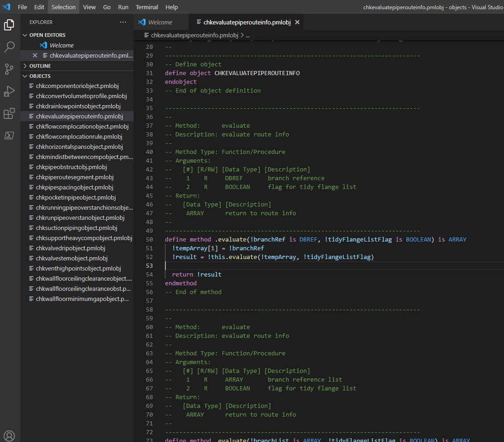This screenshot has height=442, width=504.
Task: Open the Edit menu
Action: tap(39, 7)
